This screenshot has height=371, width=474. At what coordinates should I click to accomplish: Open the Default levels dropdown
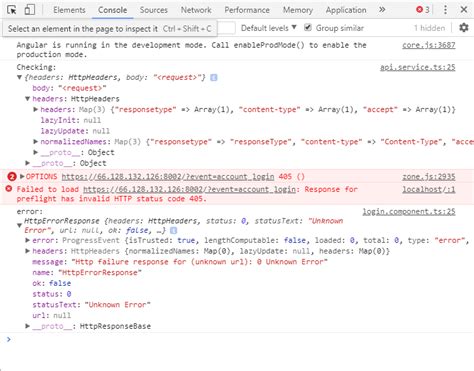pos(268,28)
